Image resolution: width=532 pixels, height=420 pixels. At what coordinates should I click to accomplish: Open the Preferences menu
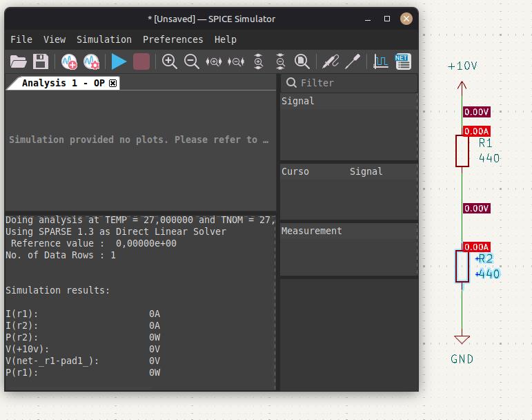(173, 39)
